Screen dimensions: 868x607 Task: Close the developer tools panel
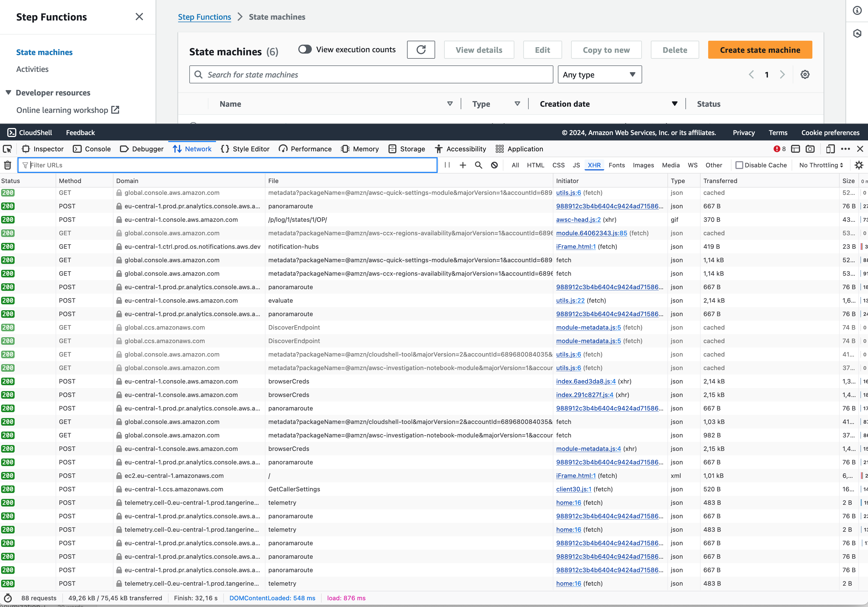click(860, 149)
